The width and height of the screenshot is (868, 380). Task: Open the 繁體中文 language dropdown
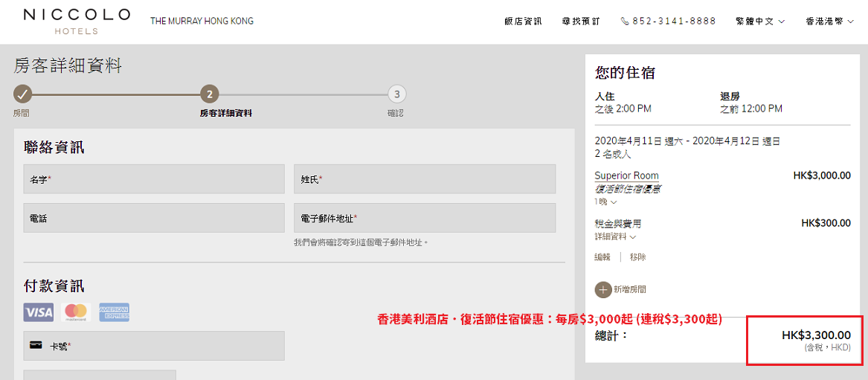[x=760, y=22]
